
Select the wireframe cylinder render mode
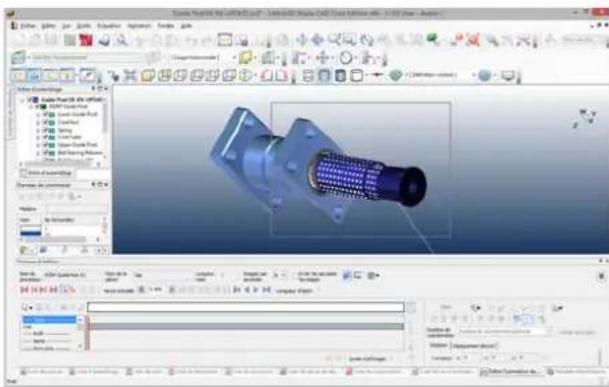[308, 75]
